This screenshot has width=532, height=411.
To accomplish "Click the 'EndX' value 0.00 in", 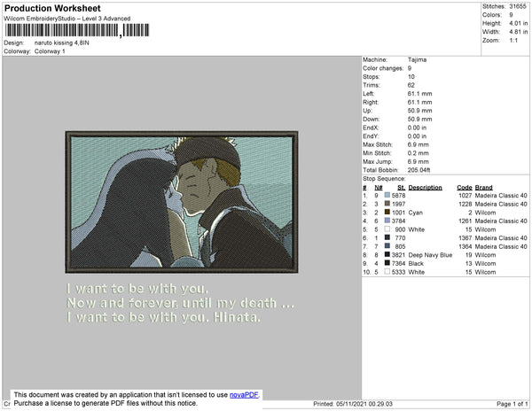I will [x=417, y=128].
